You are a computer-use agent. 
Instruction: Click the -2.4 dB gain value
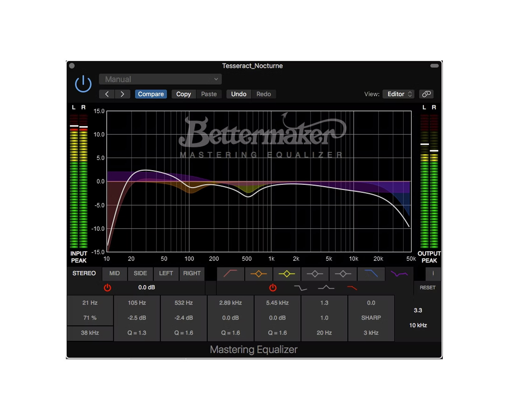pyautogui.click(x=184, y=318)
